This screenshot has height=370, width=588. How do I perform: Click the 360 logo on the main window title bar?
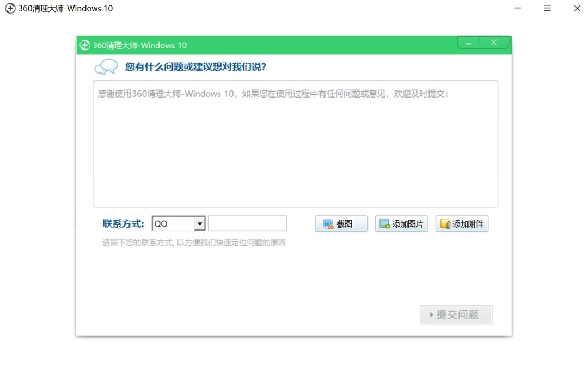click(9, 8)
